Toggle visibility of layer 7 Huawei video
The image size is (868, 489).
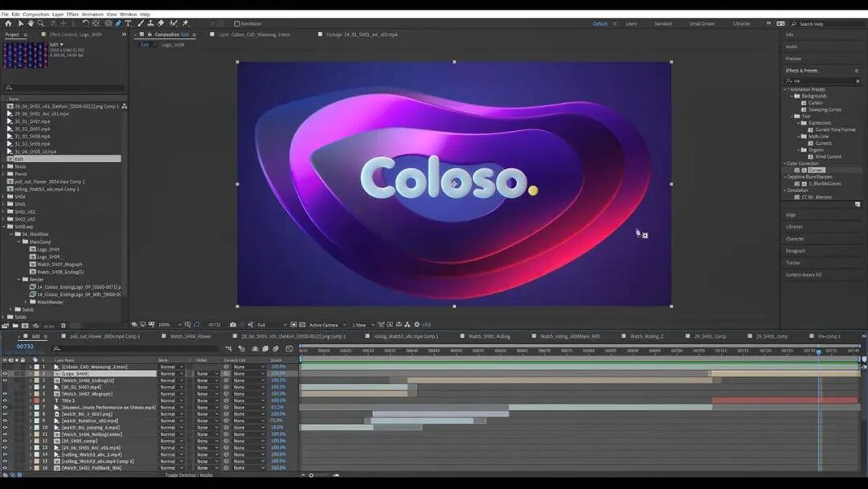pos(5,407)
